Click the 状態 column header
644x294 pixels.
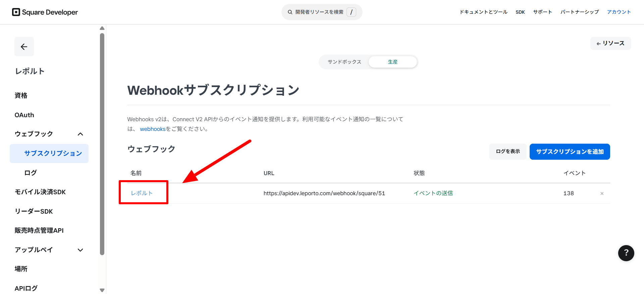click(419, 173)
